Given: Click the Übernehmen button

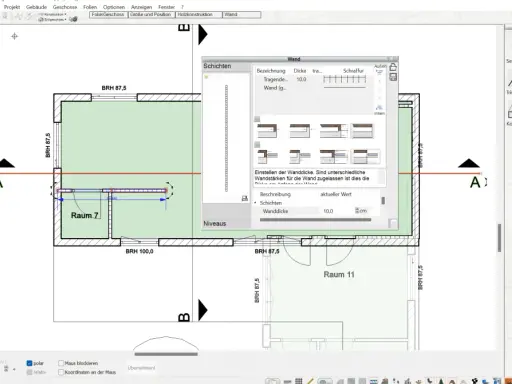Looking at the screenshot, I should click(141, 368).
